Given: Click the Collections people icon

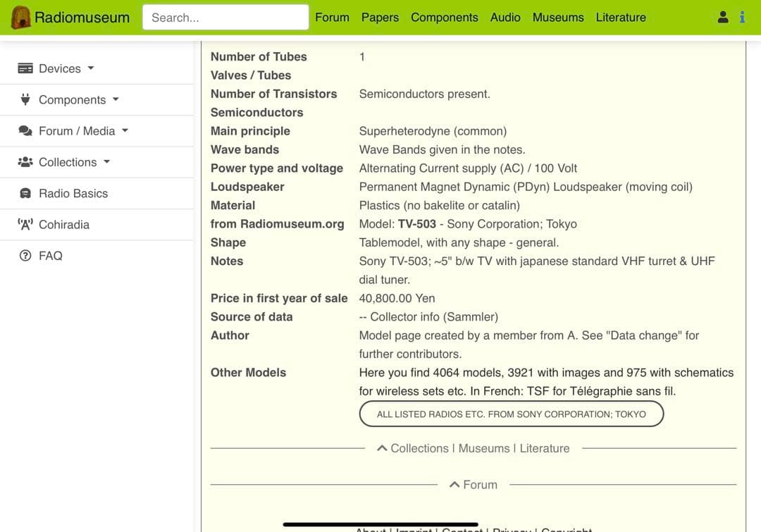Looking at the screenshot, I should (25, 161).
